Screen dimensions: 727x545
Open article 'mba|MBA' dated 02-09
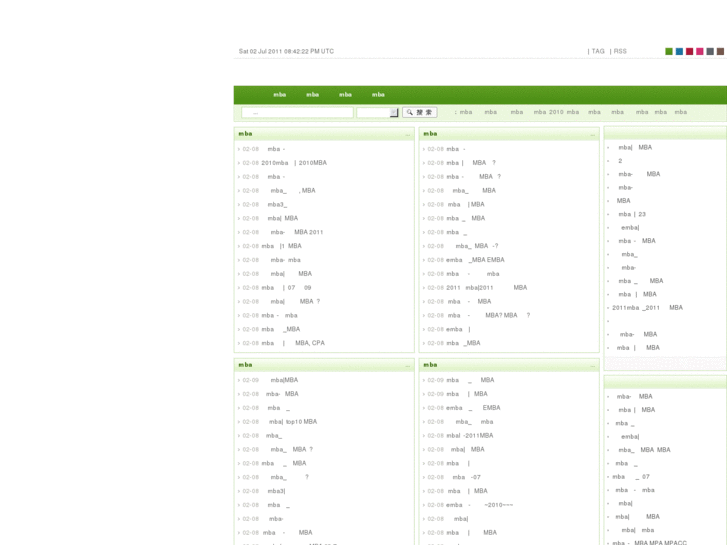[x=284, y=380]
